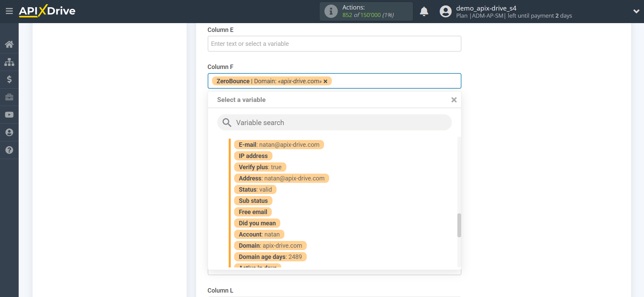Select the Did you mean variable
Image resolution: width=644 pixels, height=297 pixels.
[x=257, y=223]
